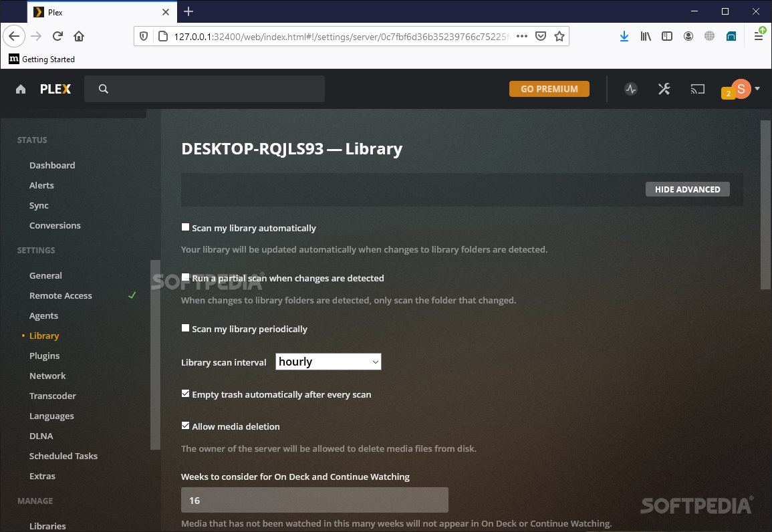The height and width of the screenshot is (532, 772).
Task: Click the HIDE ADVANCED button
Action: [687, 189]
